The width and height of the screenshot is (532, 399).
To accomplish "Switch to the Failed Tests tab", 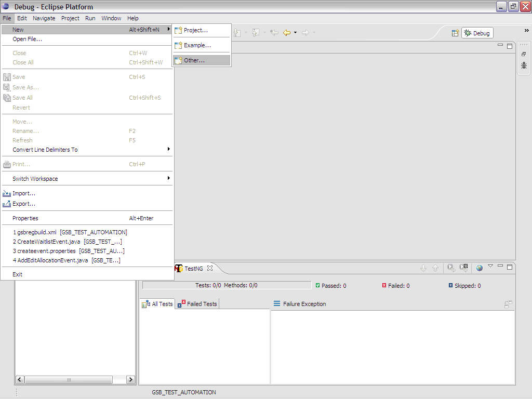I will pos(197,304).
